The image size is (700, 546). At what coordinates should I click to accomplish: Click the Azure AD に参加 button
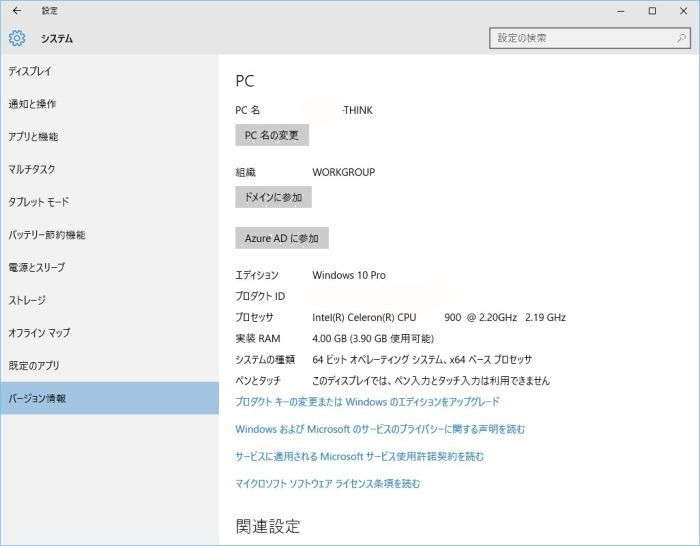281,238
